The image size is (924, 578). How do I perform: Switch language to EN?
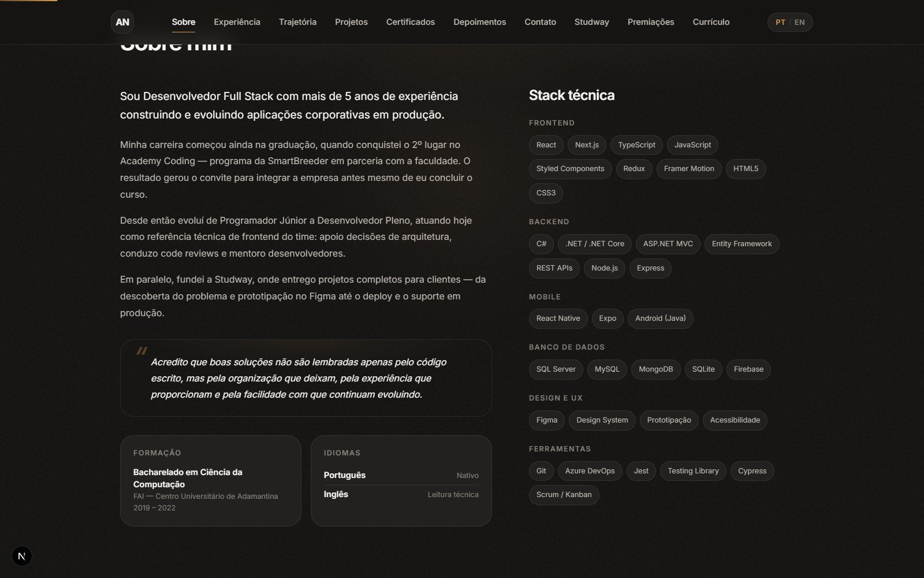pos(799,22)
